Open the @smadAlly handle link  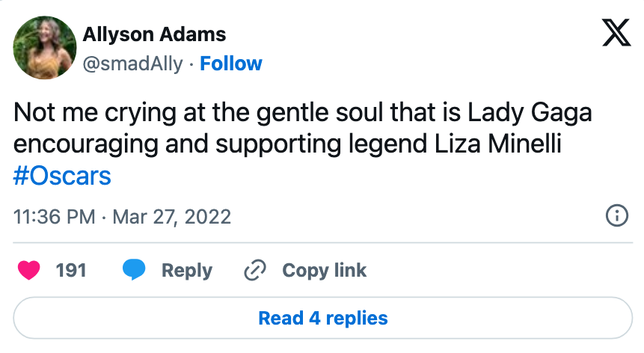coord(132,64)
